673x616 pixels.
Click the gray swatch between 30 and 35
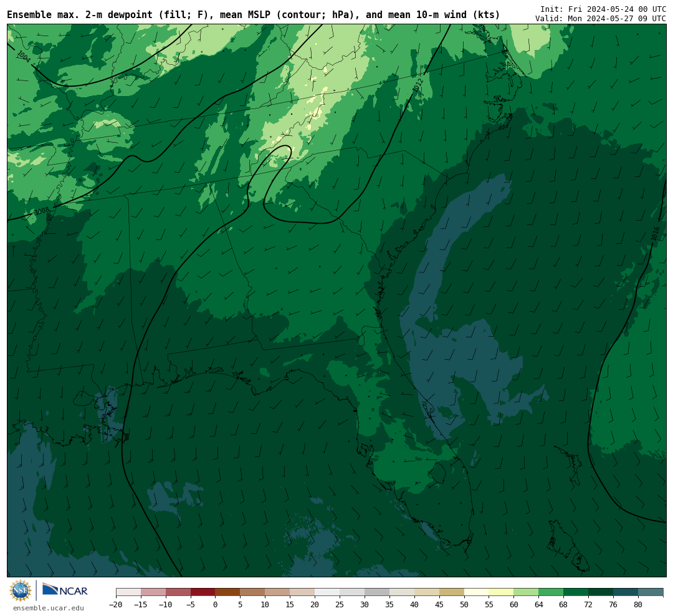377,592
